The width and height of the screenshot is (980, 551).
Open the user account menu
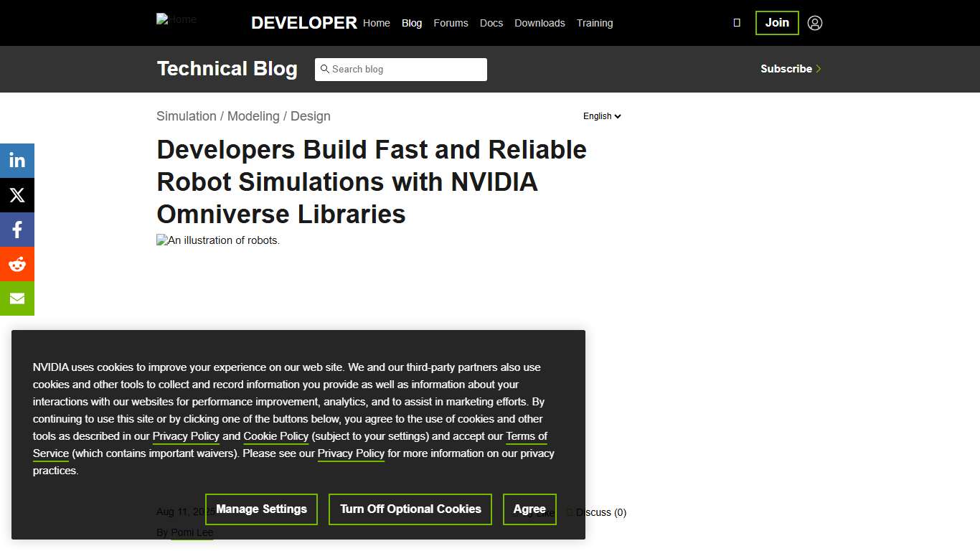[x=814, y=22]
